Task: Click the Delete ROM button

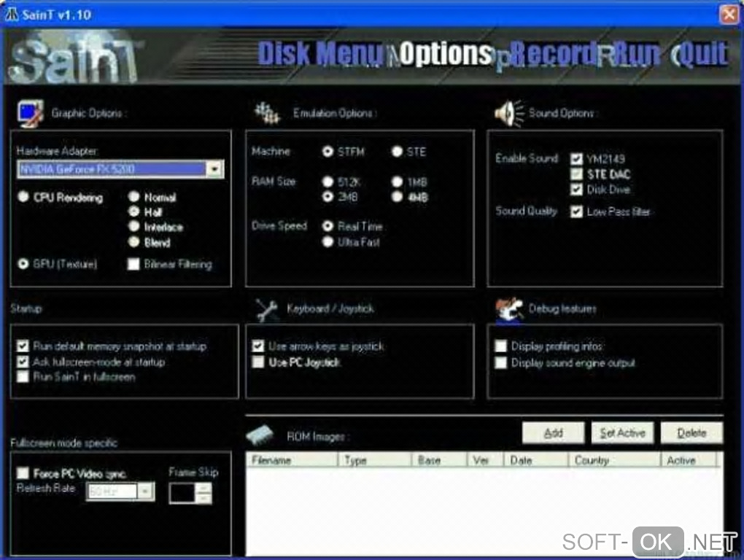Action: tap(691, 432)
